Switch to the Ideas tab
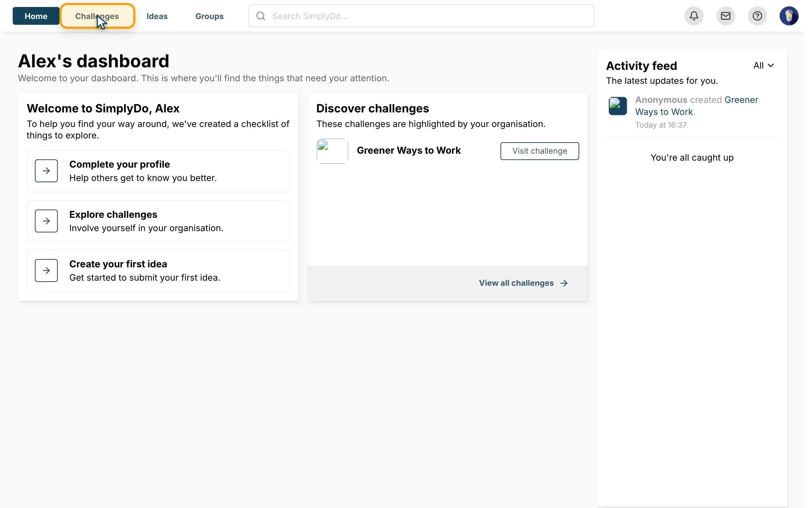The image size is (812, 508). (157, 16)
